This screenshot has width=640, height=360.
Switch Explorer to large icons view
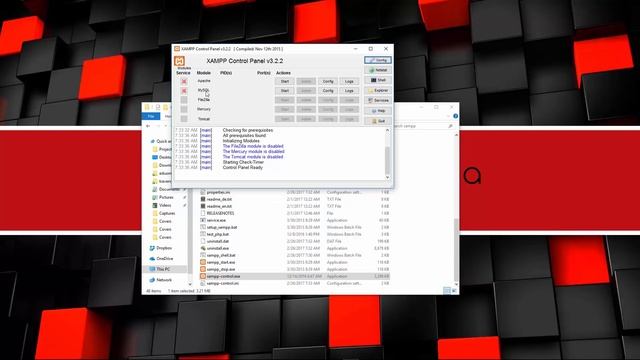tap(454, 291)
